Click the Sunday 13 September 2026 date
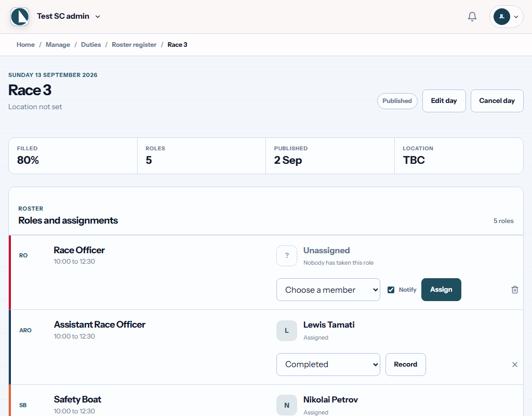 [53, 75]
